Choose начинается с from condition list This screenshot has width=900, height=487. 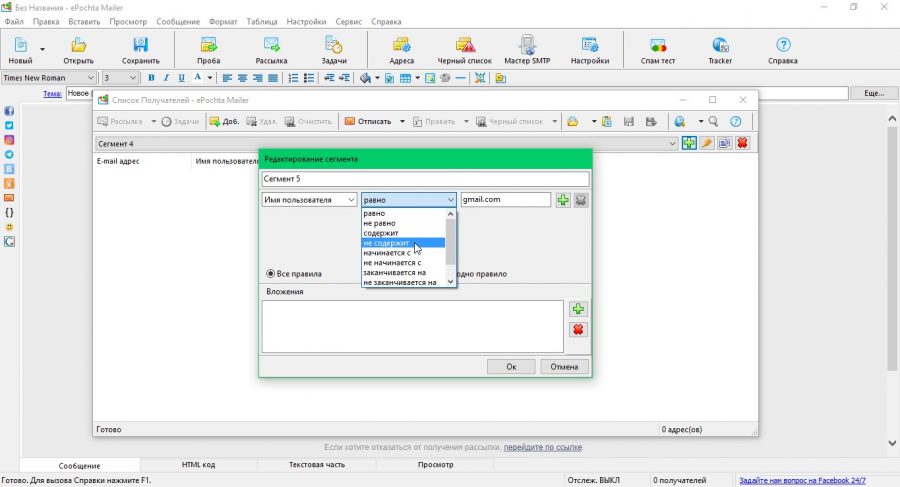tap(404, 253)
